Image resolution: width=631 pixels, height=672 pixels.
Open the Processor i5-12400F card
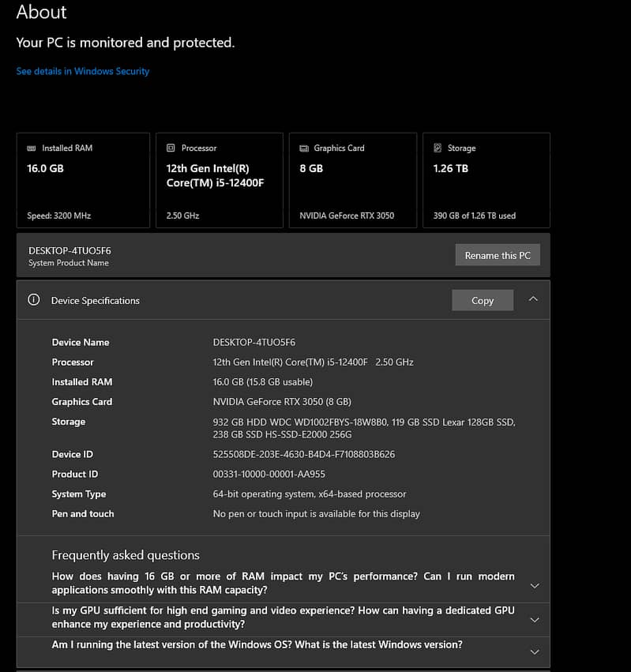click(220, 180)
